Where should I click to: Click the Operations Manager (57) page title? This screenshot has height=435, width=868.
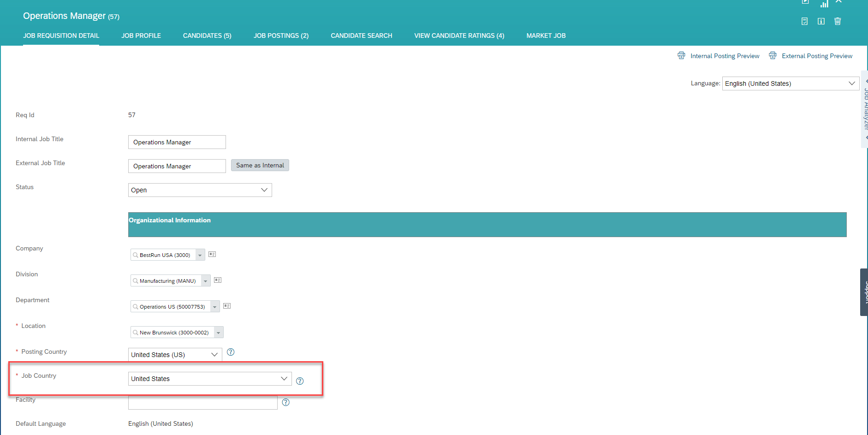click(71, 16)
